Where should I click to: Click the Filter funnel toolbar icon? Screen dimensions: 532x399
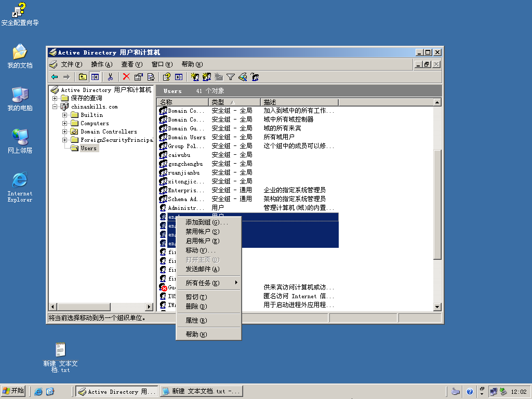(x=231, y=77)
